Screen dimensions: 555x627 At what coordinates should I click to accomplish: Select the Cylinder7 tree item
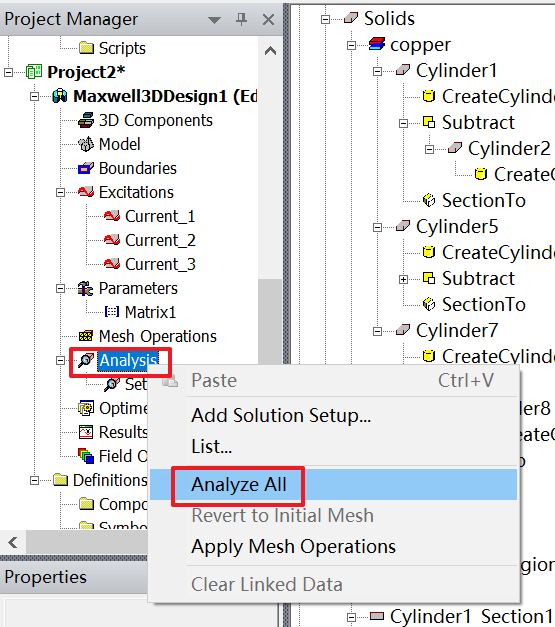click(457, 331)
